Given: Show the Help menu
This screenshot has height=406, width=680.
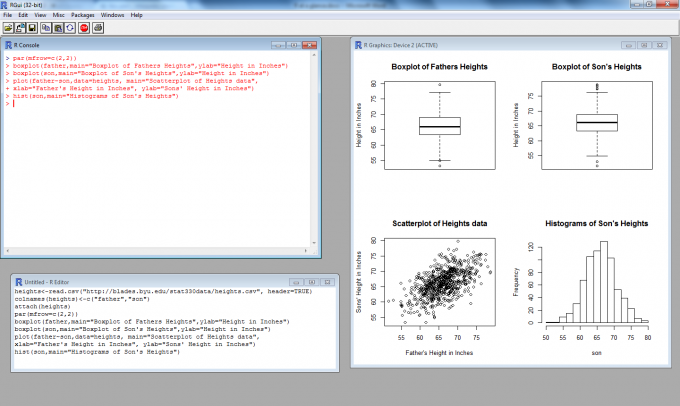Looking at the screenshot, I should click(137, 16).
